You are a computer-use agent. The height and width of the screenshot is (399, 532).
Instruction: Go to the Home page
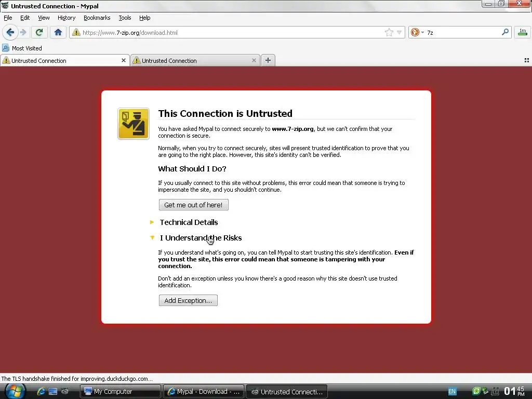coord(58,33)
